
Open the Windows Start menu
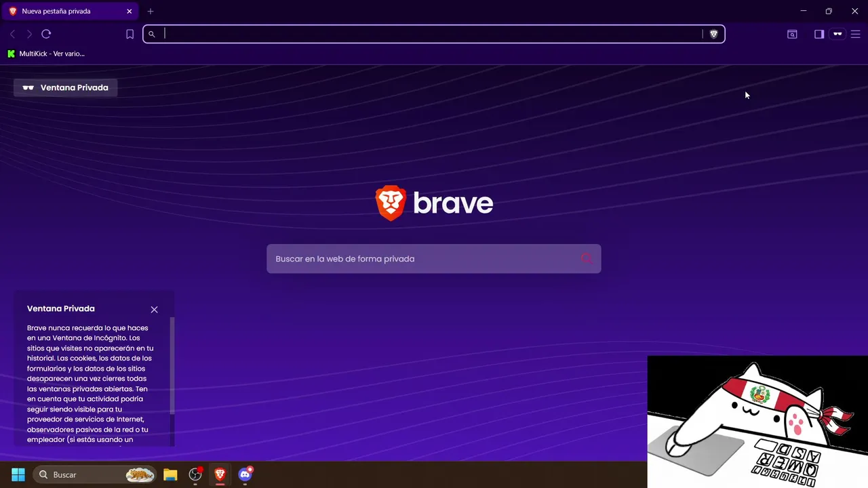18,474
